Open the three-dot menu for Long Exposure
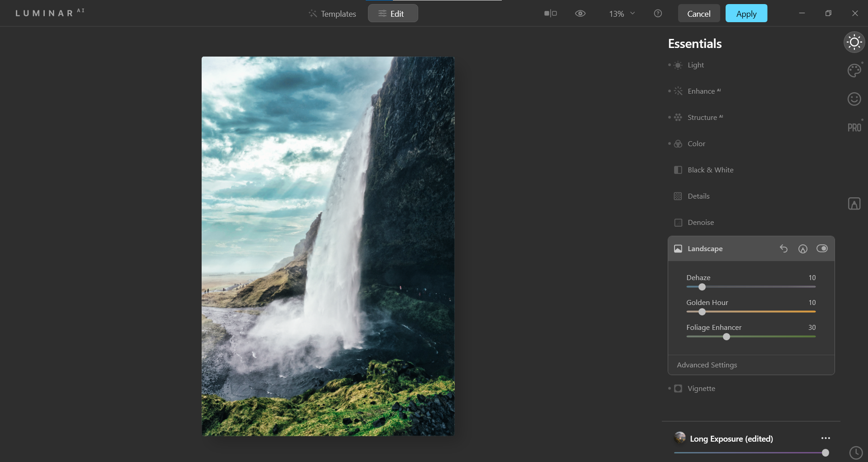The height and width of the screenshot is (462, 868). [826, 438]
